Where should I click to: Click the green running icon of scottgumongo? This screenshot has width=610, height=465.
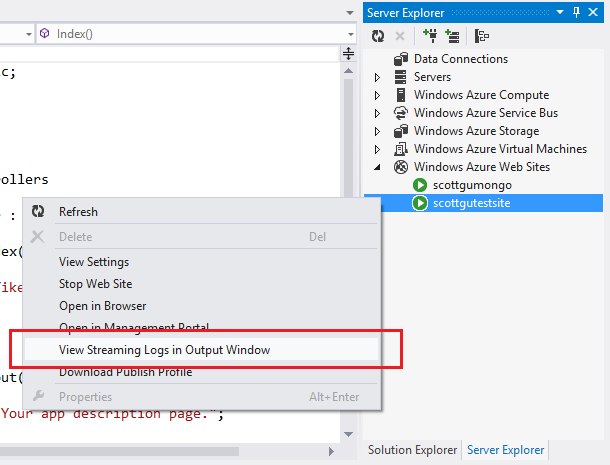420,185
